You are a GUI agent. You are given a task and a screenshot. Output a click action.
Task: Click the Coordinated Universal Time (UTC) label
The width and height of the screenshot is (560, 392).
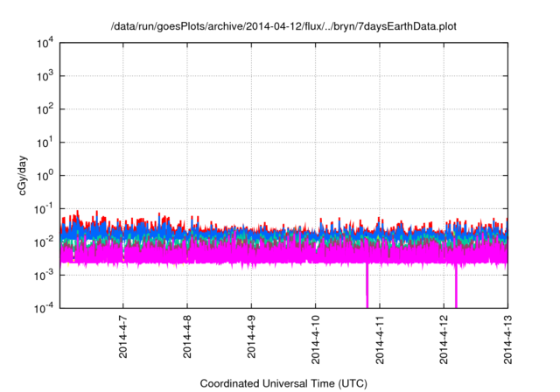[x=283, y=383]
